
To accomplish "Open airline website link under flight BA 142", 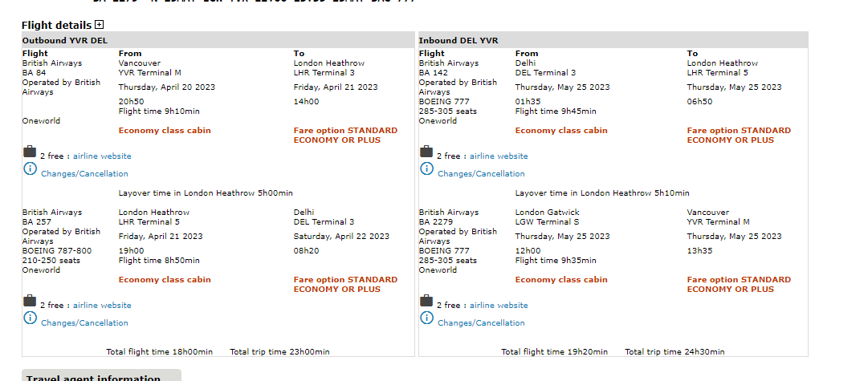I will 499,156.
